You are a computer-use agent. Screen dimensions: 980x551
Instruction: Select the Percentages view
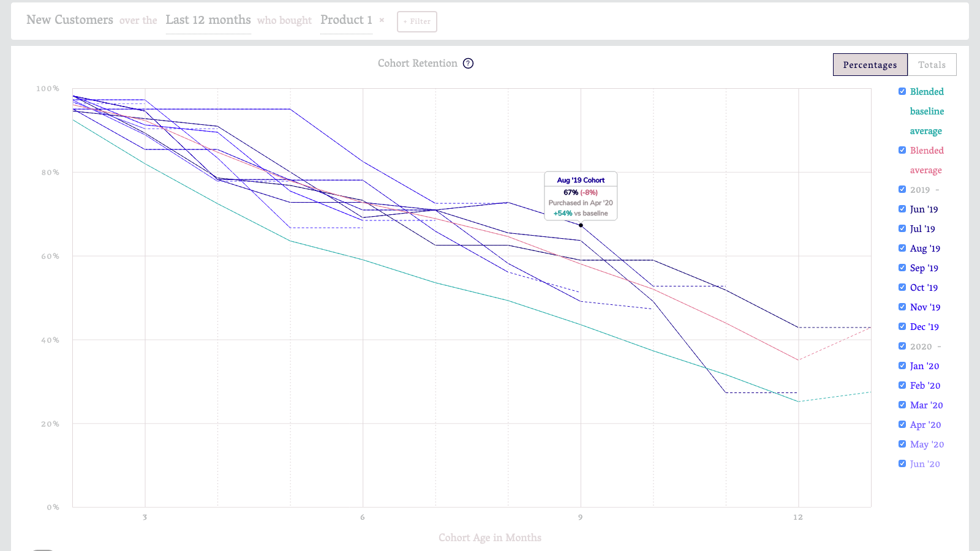point(870,65)
